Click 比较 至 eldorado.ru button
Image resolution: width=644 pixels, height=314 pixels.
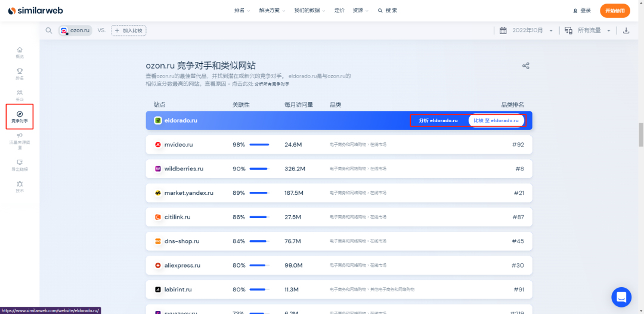(497, 121)
